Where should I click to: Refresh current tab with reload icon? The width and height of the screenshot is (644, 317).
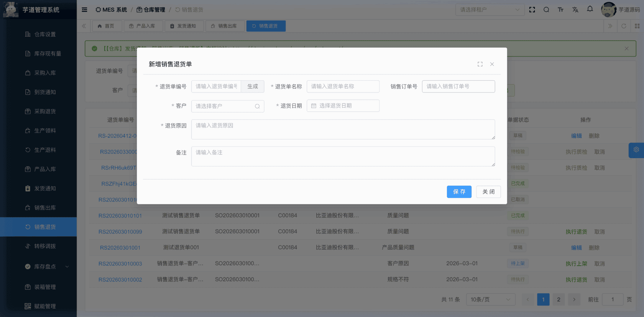coord(624,26)
